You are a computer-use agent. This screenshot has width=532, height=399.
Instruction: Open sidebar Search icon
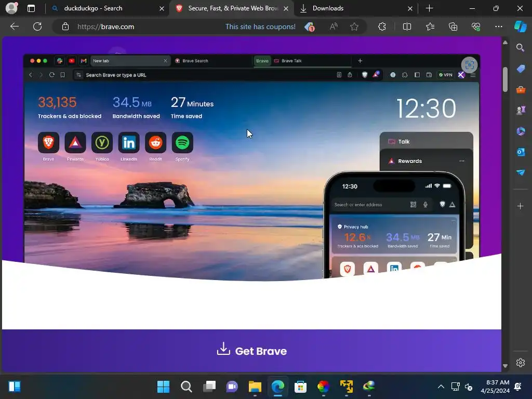click(x=520, y=47)
